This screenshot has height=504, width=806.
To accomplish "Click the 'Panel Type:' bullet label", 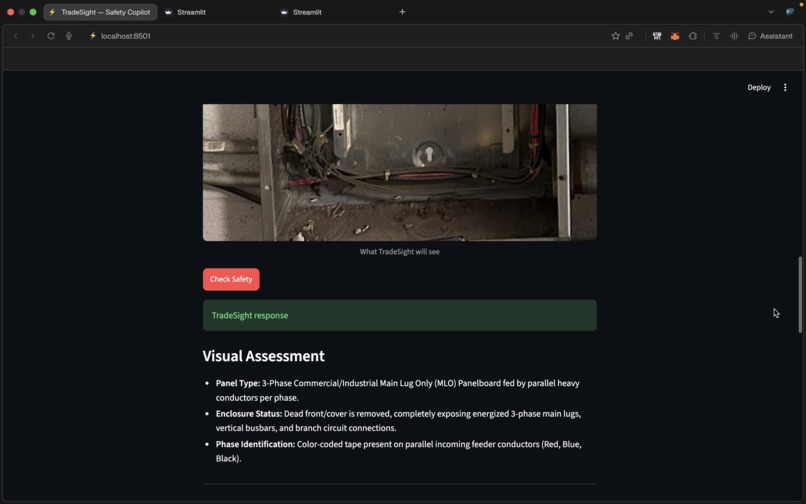I will pos(237,383).
